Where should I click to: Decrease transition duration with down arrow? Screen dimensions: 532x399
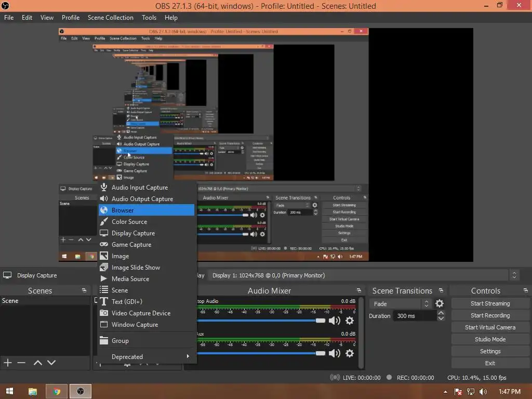coord(441,318)
